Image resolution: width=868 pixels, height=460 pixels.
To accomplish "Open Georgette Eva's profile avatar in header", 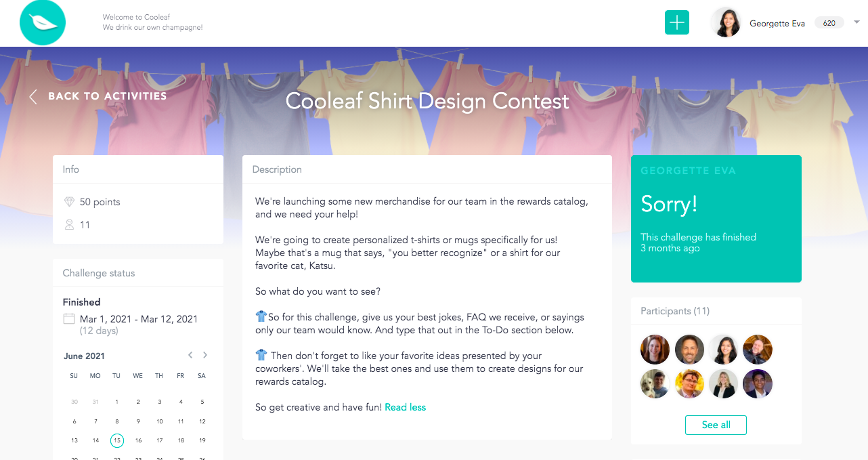I will coord(726,23).
